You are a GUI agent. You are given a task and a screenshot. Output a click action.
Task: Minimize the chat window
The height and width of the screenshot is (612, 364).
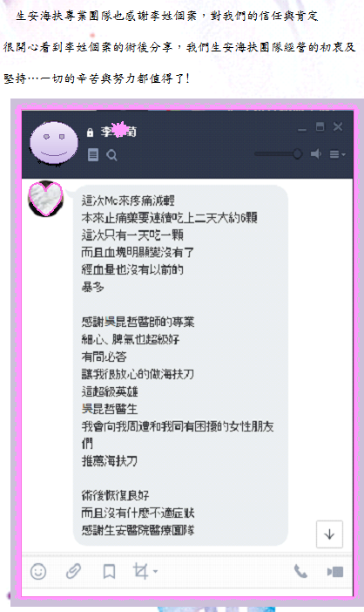coord(302,129)
